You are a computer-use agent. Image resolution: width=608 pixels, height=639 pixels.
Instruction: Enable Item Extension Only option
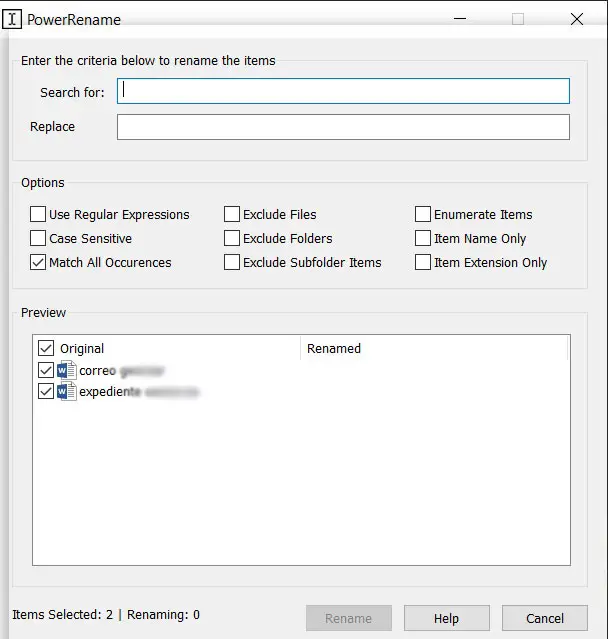tap(423, 262)
